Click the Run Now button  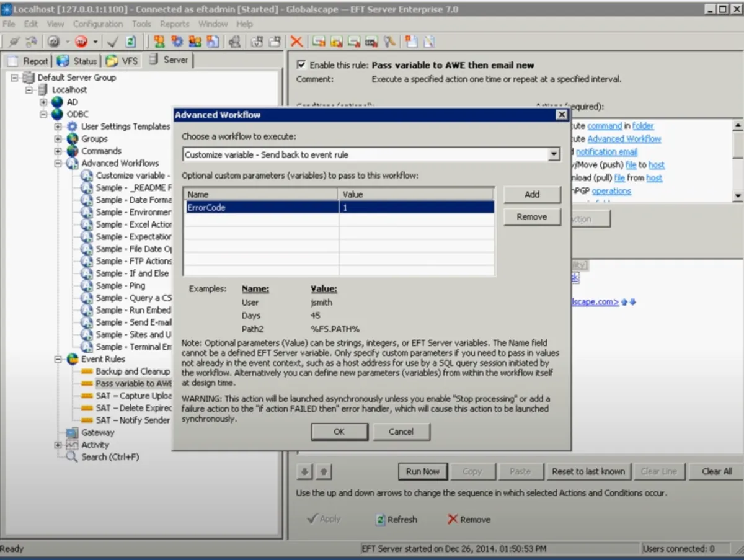pos(423,471)
